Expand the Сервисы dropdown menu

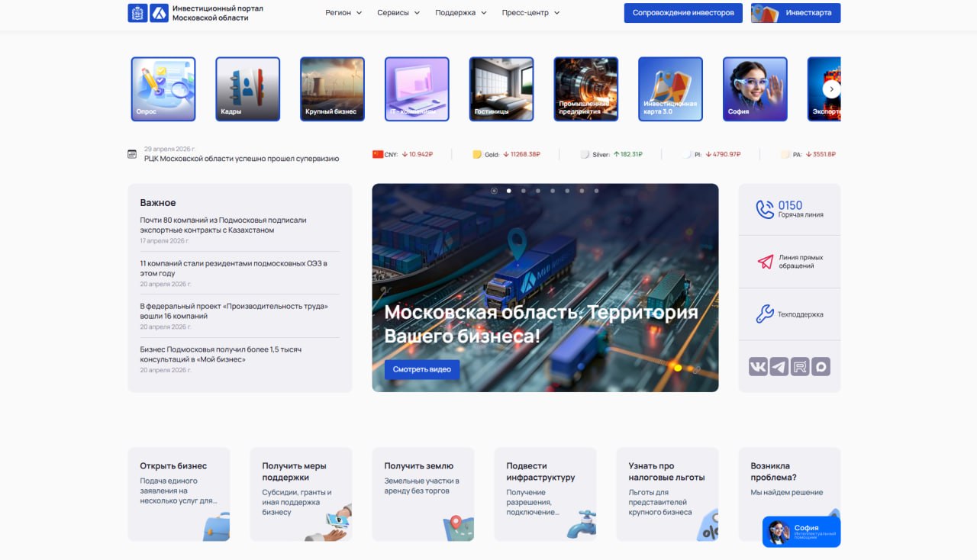point(398,13)
